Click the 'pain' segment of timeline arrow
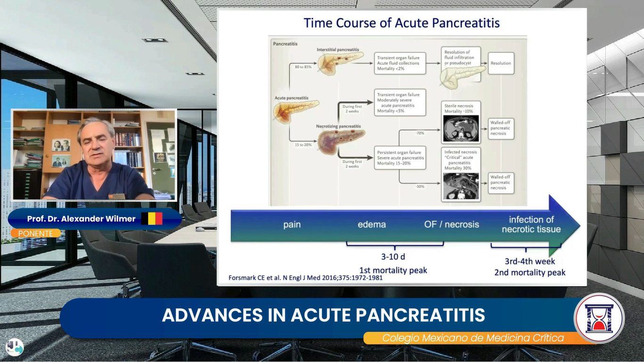 tap(292, 224)
